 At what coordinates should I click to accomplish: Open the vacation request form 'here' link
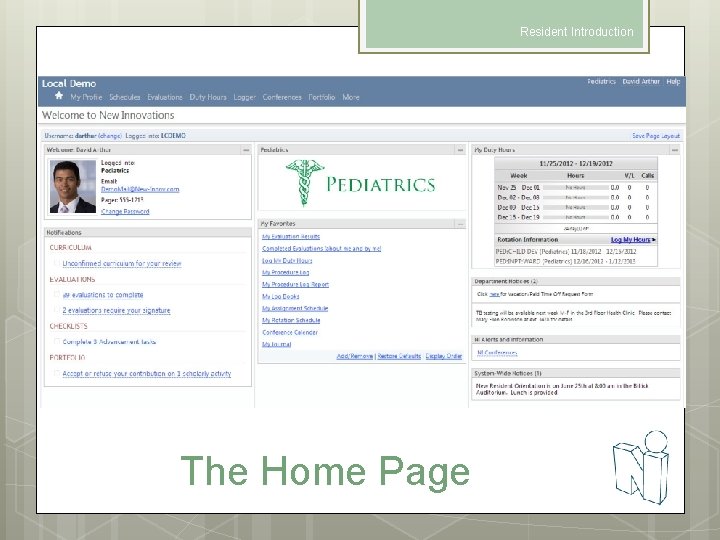[494, 294]
